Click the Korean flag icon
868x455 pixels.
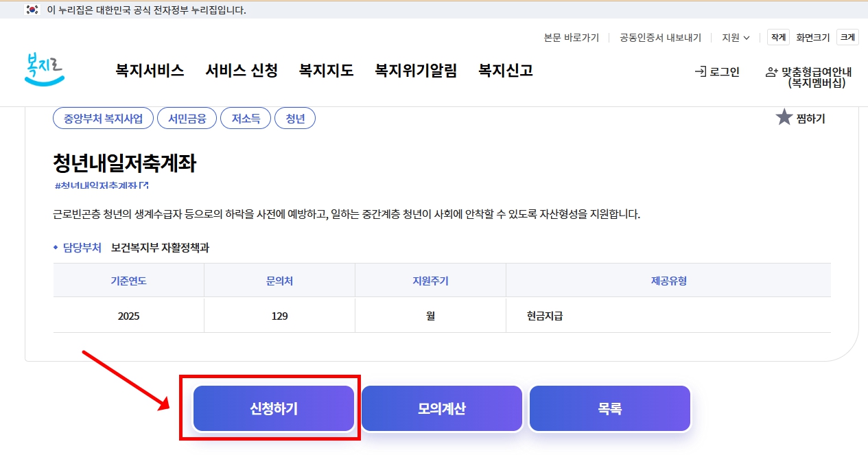(x=32, y=10)
